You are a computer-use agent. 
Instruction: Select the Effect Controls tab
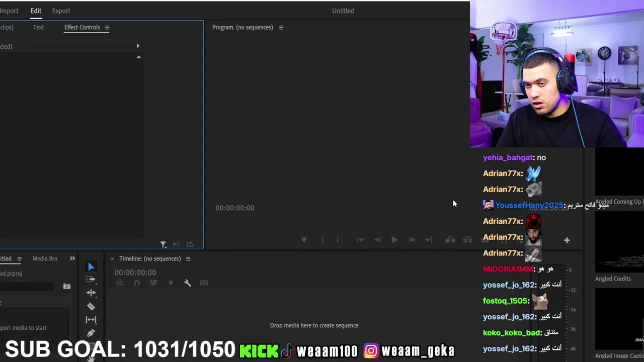click(x=82, y=27)
